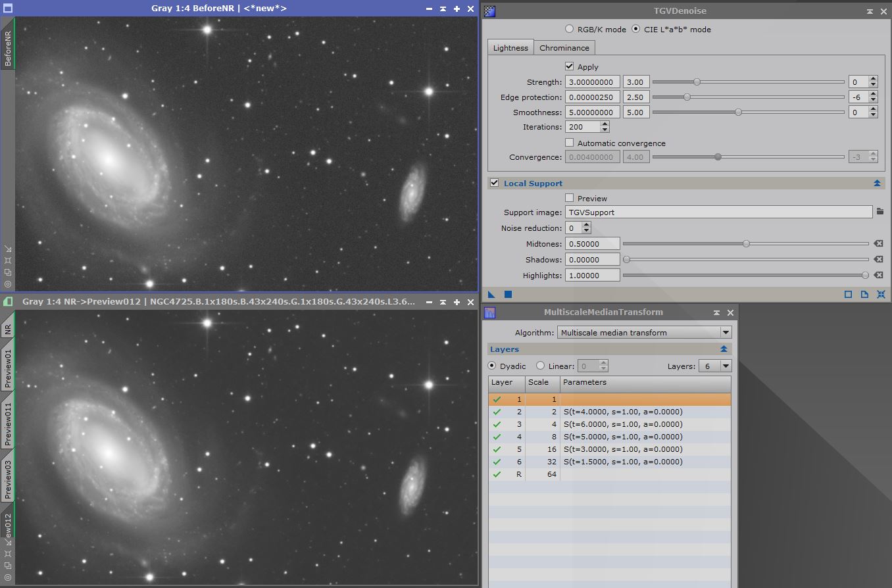Toggle the Local Support Preview checkbox
The width and height of the screenshot is (892, 588).
570,198
